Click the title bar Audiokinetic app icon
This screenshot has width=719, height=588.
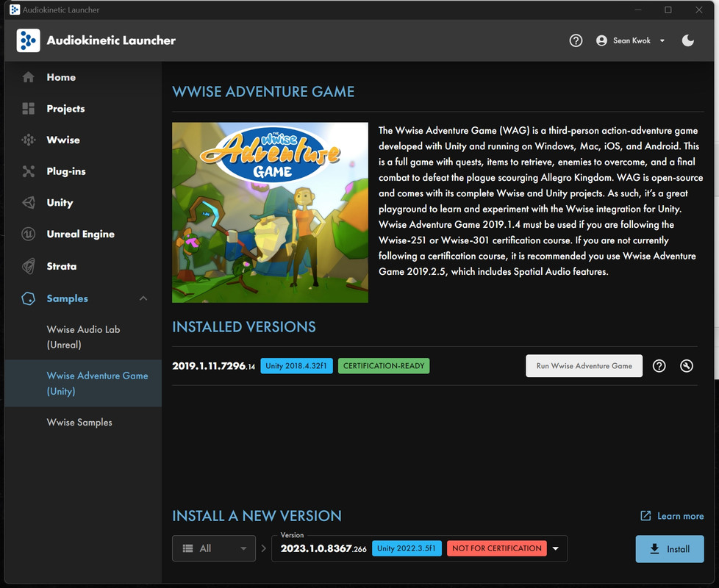point(15,10)
